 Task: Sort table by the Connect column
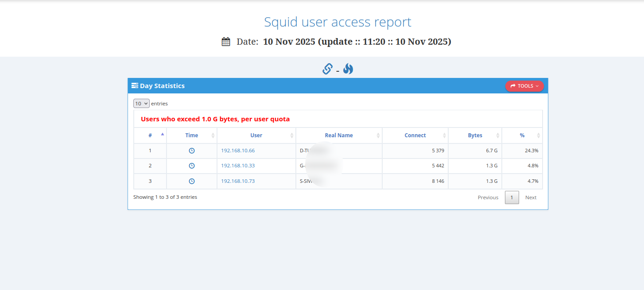click(x=415, y=135)
